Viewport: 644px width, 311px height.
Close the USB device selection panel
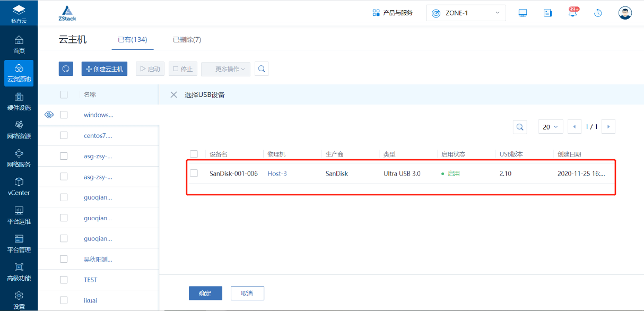tap(173, 95)
